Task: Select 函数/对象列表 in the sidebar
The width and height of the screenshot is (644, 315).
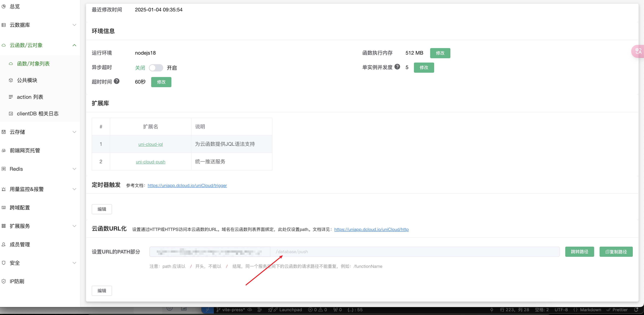Action: 40,64
